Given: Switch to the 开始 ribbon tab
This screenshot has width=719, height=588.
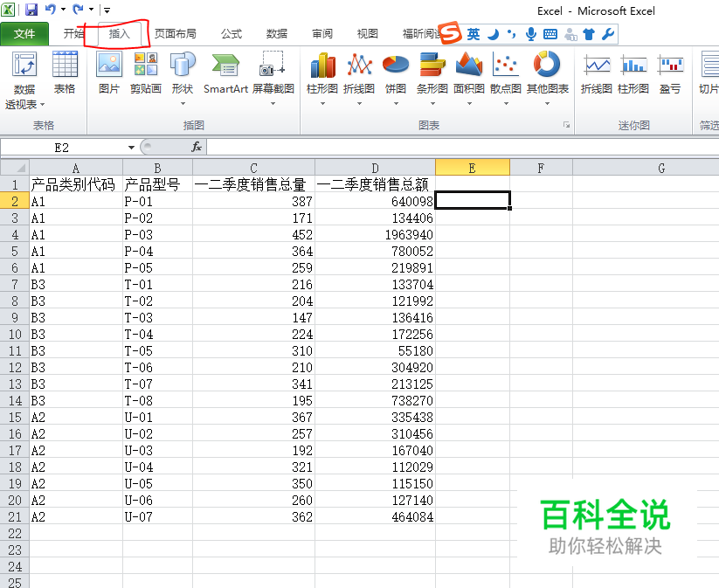Looking at the screenshot, I should click(x=73, y=33).
